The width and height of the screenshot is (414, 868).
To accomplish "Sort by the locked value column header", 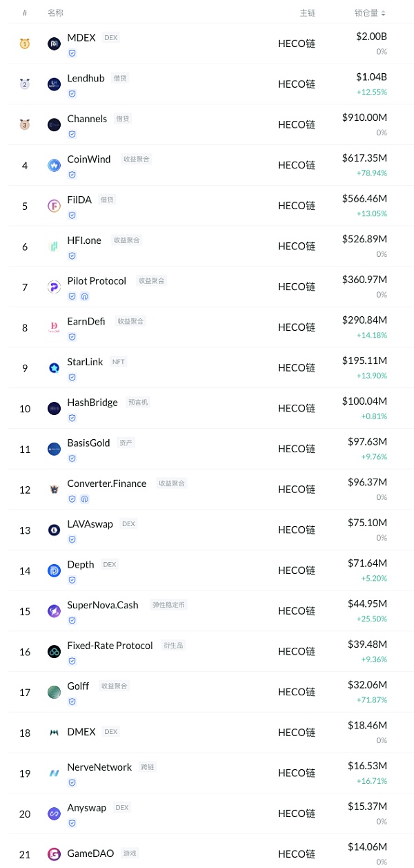I will tap(370, 13).
